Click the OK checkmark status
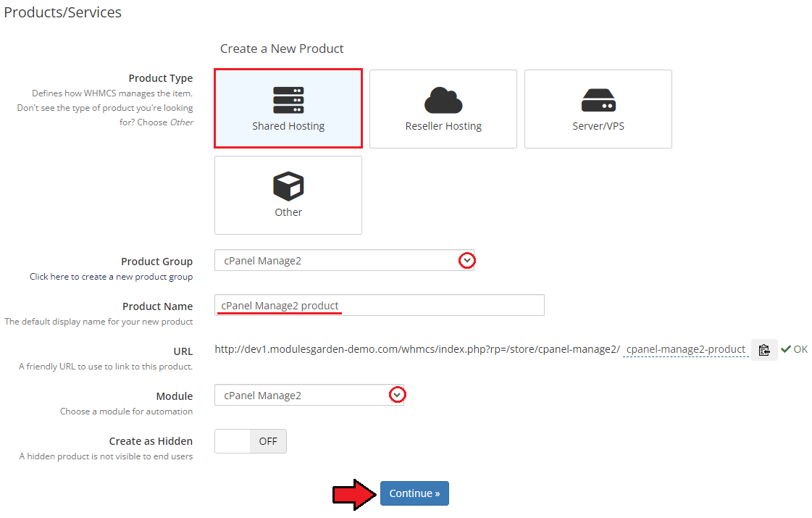 click(x=794, y=349)
